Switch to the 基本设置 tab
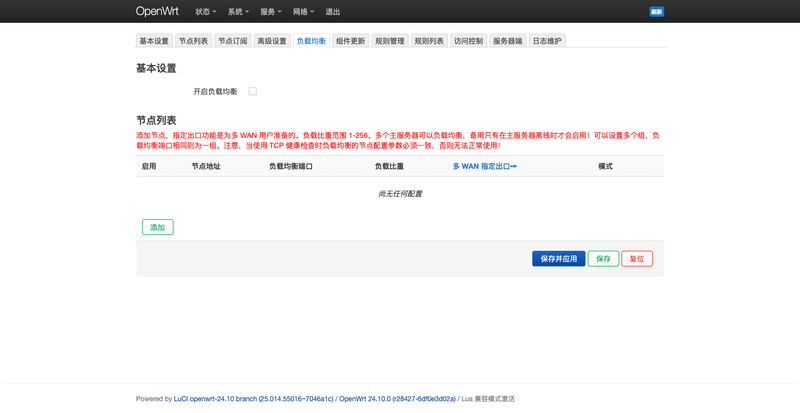Image resolution: width=800 pixels, height=413 pixels. click(154, 41)
